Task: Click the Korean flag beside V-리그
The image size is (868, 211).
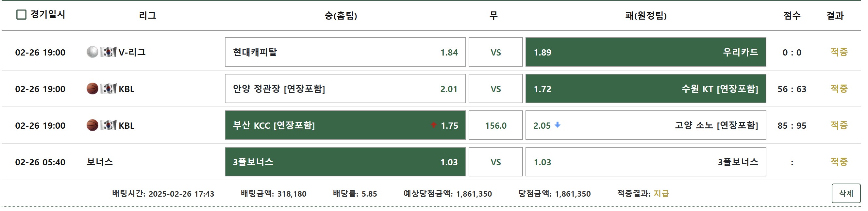Action: point(108,52)
